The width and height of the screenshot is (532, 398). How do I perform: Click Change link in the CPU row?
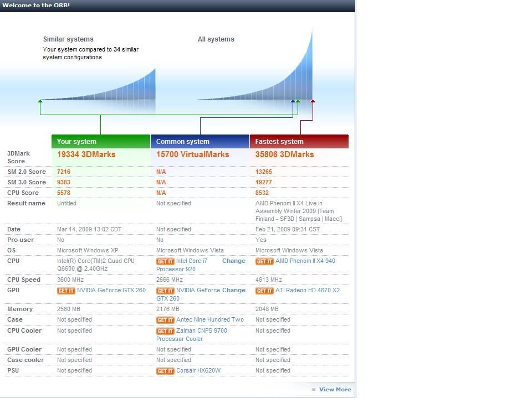tap(233, 261)
